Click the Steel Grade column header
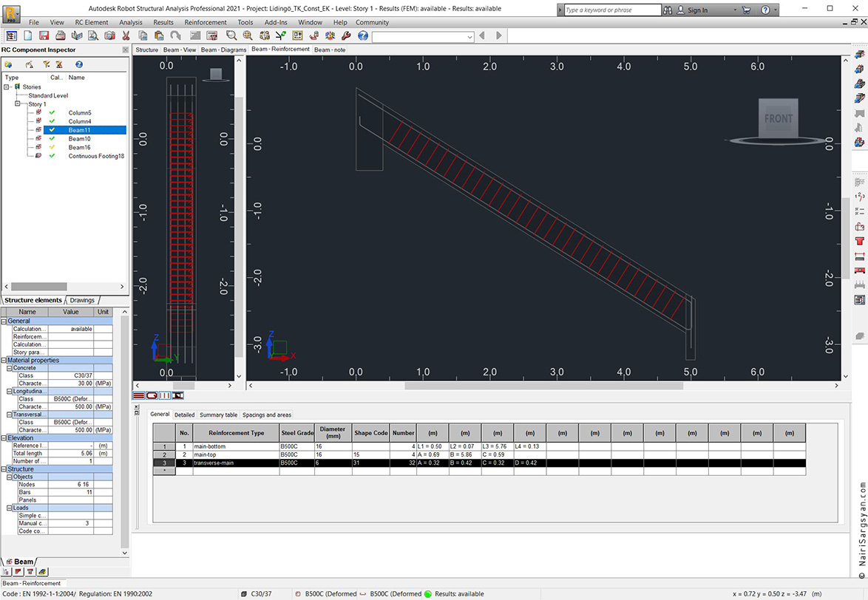Image resolution: width=868 pixels, height=600 pixels. click(297, 433)
